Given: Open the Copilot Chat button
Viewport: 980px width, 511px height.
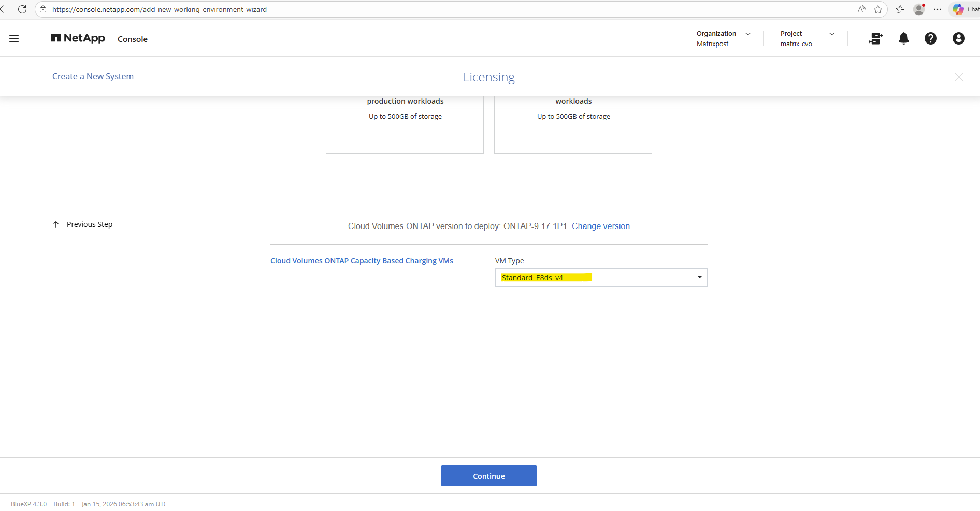Looking at the screenshot, I should point(965,9).
